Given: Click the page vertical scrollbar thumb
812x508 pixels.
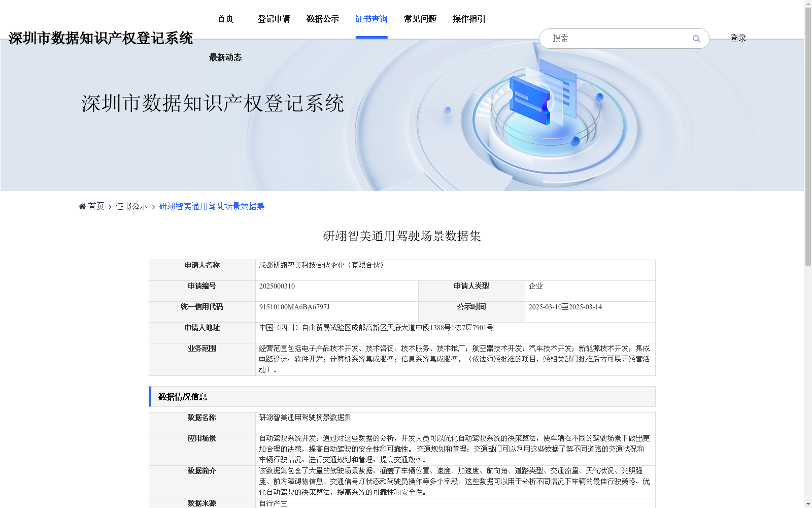Looking at the screenshot, I should [x=808, y=137].
